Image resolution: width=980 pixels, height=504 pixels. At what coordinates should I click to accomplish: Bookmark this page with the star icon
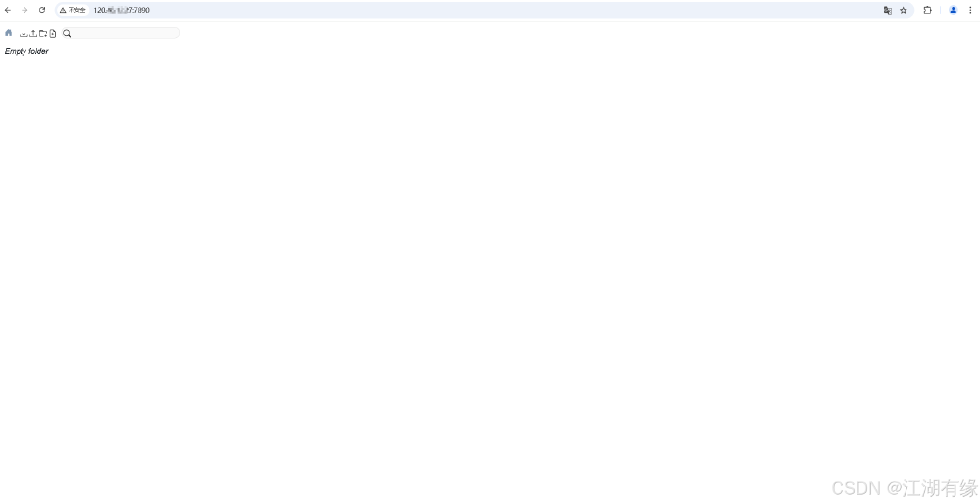(904, 10)
